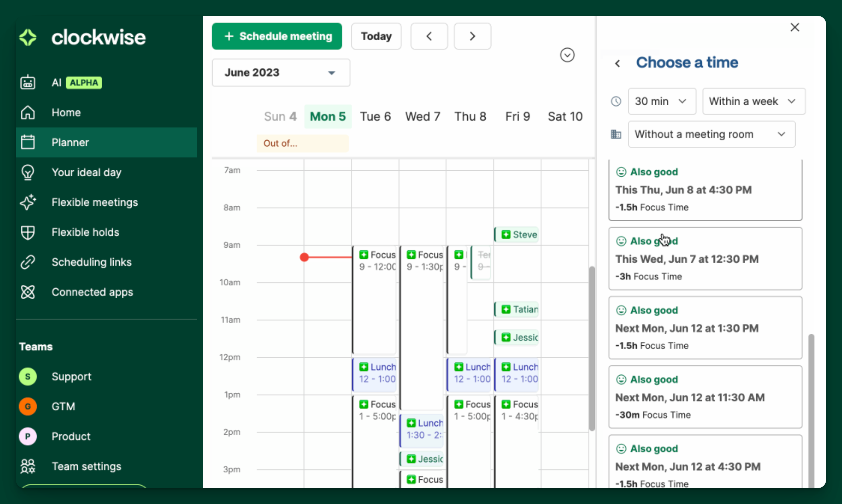Open Team settings link
Viewport: 842px width, 504px height.
pos(86,466)
